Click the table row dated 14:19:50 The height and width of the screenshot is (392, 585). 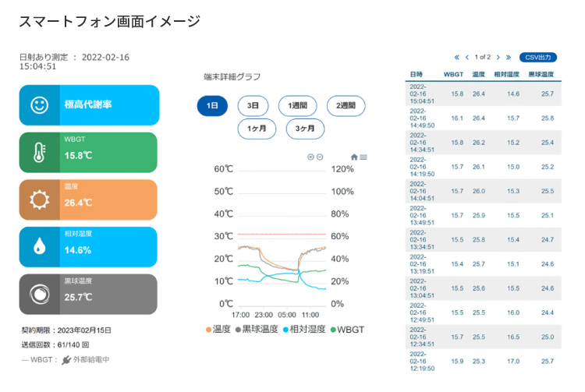tap(484, 167)
